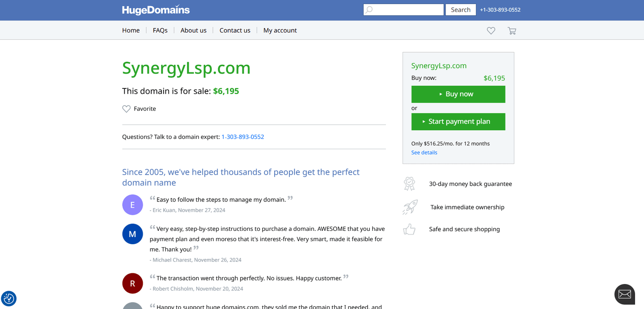Viewport: 644px width, 309px height.
Task: Open the shopping cart icon
Action: pos(512,30)
